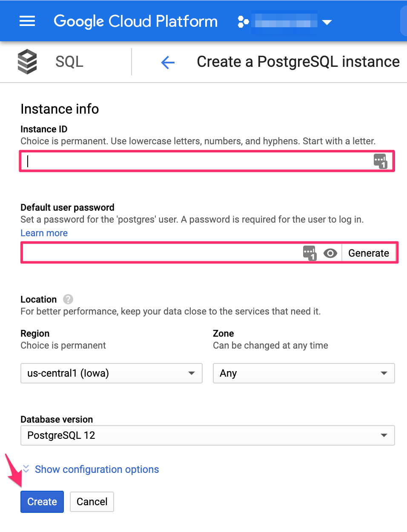
Task: Focus the Default user password field
Action: [162, 253]
